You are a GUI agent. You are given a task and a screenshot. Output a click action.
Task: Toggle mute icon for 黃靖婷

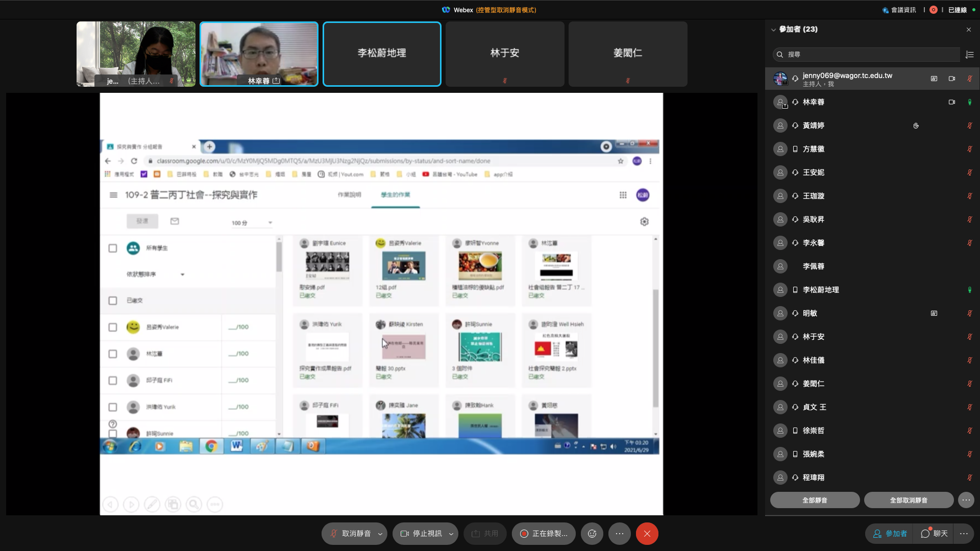pos(969,126)
